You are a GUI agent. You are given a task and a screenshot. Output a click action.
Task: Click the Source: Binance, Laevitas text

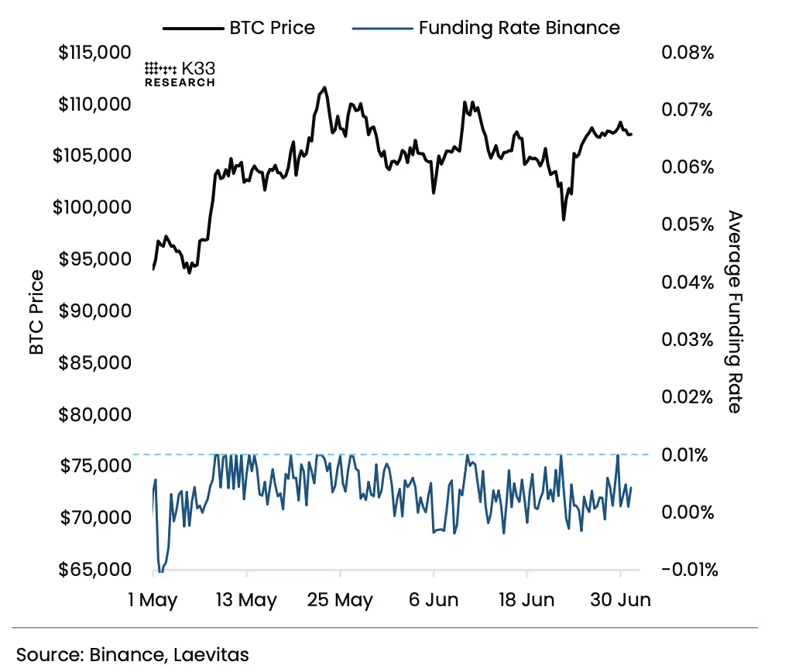pos(133,654)
